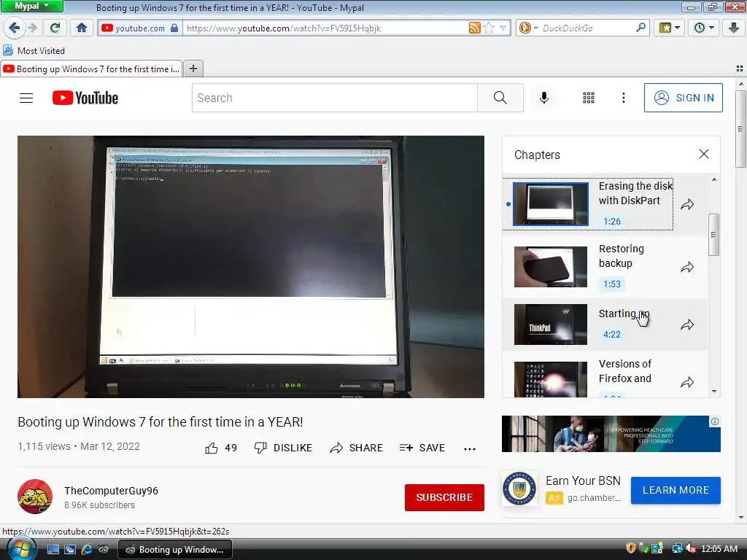Close the Chapters panel

click(704, 155)
